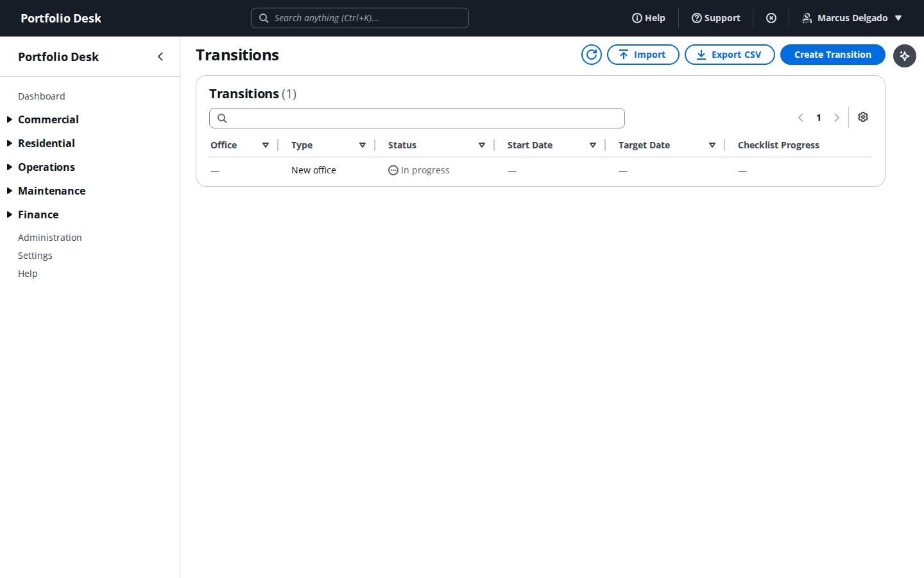924x578 pixels.
Task: Click the Office column header label
Action: [224, 145]
